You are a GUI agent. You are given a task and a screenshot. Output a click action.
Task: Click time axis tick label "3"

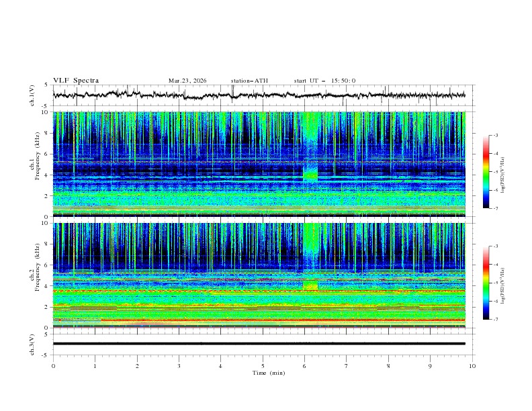pyautogui.click(x=179, y=366)
